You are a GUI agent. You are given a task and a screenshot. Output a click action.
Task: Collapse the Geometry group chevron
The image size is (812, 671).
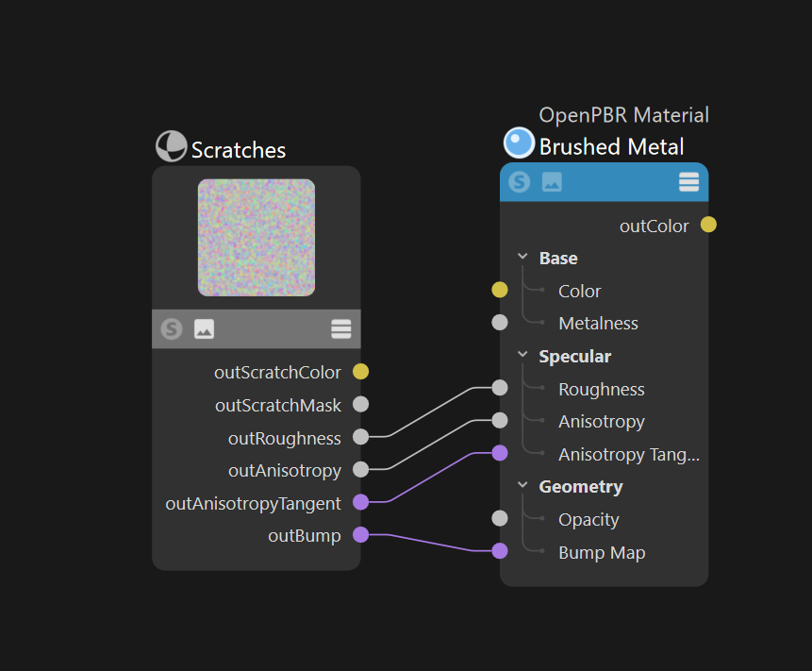click(x=522, y=485)
